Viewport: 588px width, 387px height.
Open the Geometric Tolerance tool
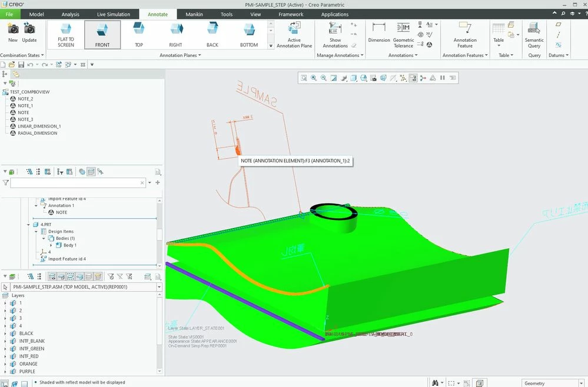coord(404,35)
